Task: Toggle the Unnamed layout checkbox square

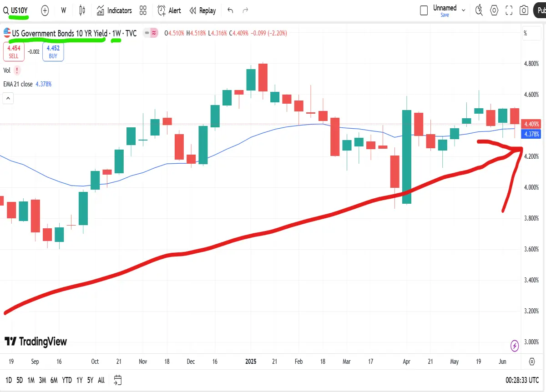Action: tap(424, 10)
